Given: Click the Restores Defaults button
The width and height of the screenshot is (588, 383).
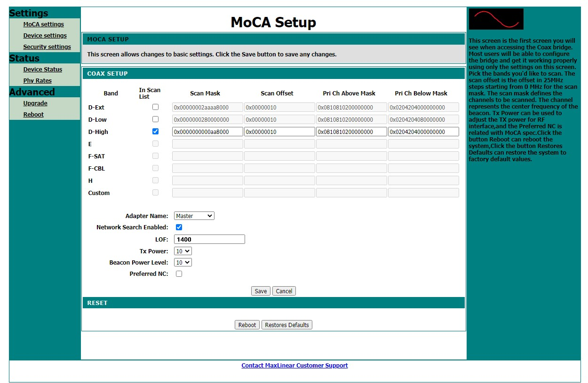Looking at the screenshot, I should [286, 324].
